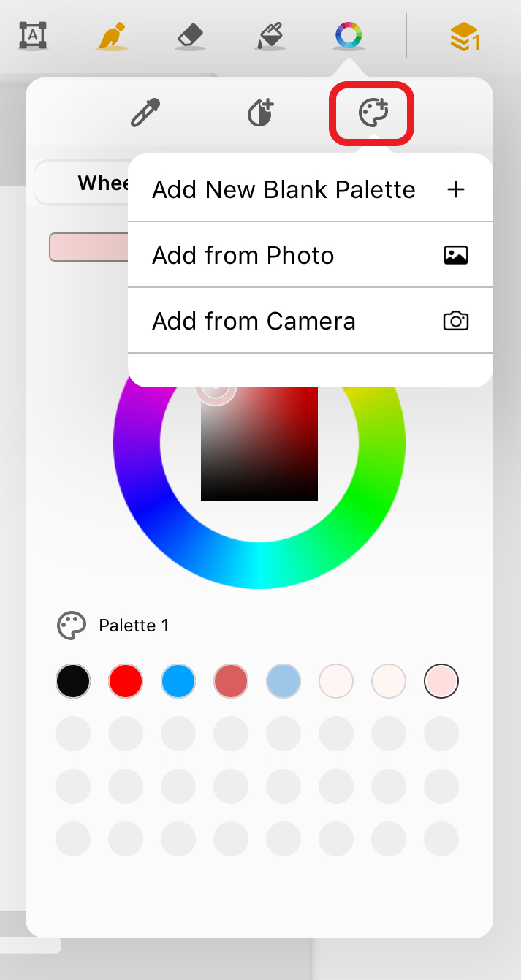521x980 pixels.
Task: Select the black palette swatch
Action: 73,682
